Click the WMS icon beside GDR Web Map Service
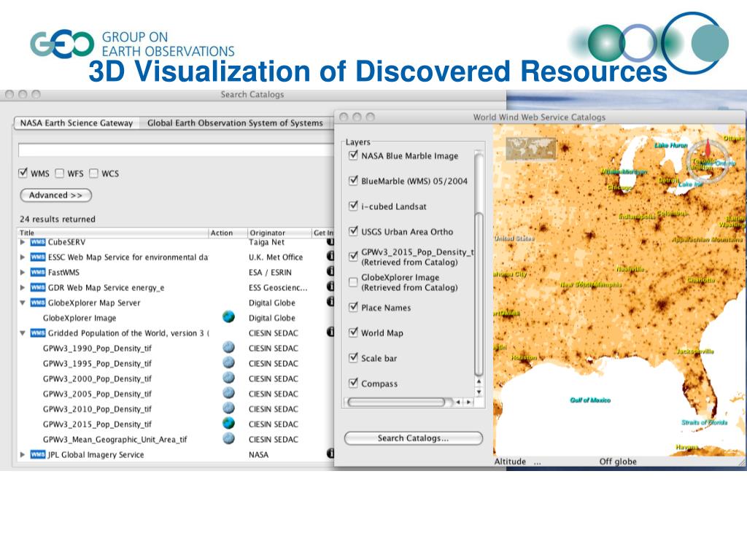This screenshot has height=560, width=747. (x=38, y=287)
